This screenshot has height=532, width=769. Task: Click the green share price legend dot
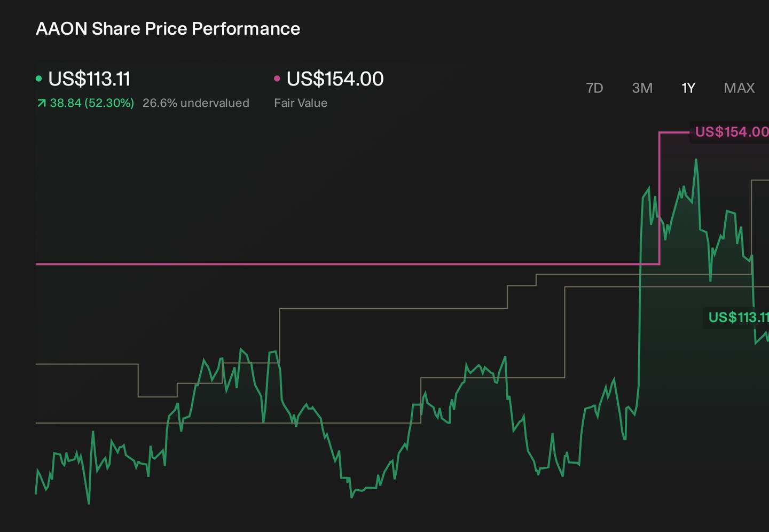point(38,79)
